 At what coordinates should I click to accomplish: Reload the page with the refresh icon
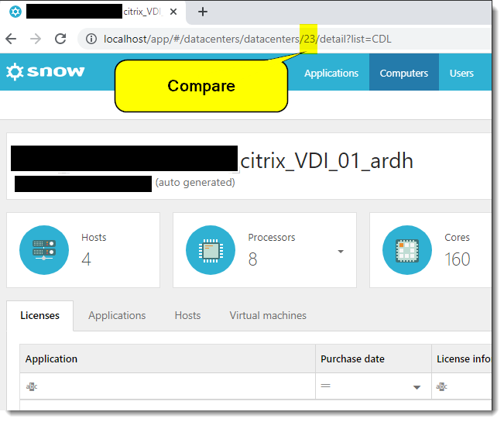[x=60, y=39]
